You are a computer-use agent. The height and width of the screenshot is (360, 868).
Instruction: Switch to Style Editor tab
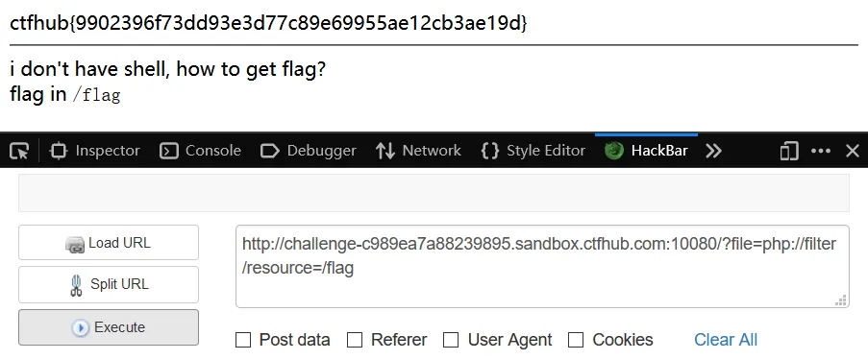533,151
